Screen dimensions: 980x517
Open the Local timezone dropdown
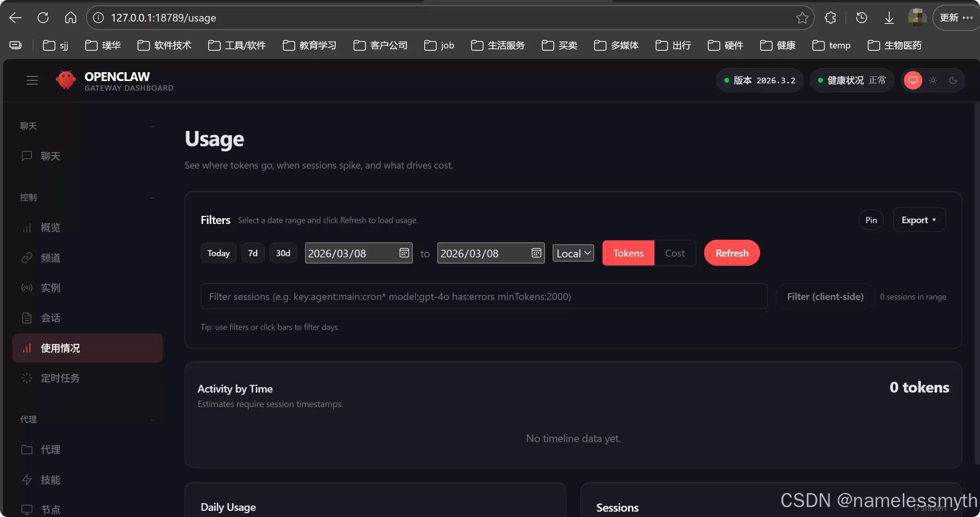click(x=573, y=253)
